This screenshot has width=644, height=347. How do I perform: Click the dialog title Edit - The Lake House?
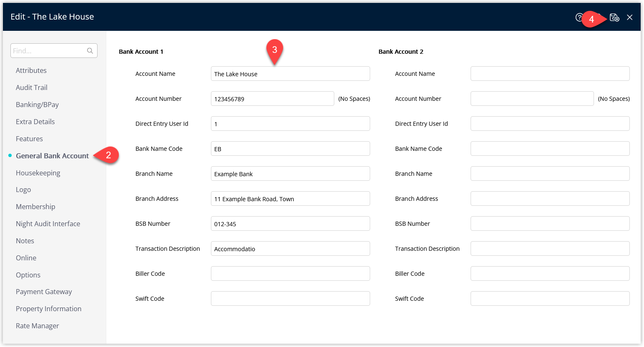click(52, 17)
